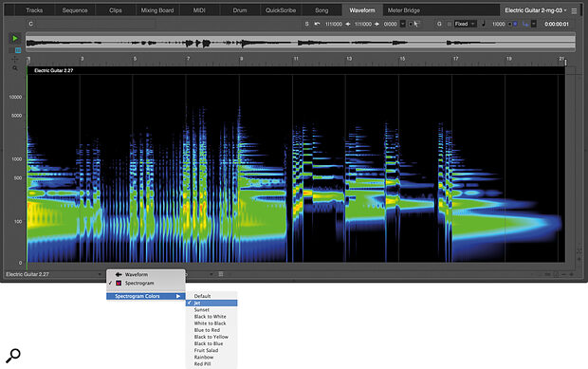
Task: Open the Electric Guitar 2.27 soundbite dropdown
Action: (100, 274)
